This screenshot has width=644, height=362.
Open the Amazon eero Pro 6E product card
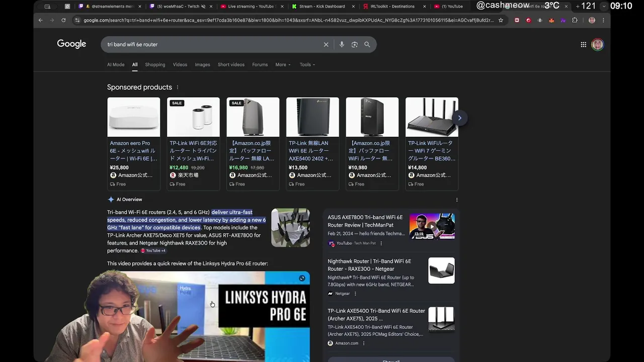point(133,144)
